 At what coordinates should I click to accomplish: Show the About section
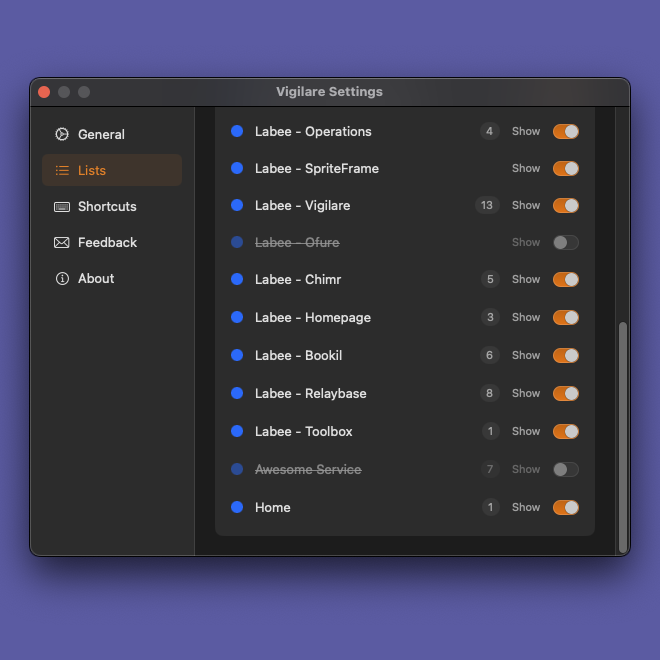112,279
